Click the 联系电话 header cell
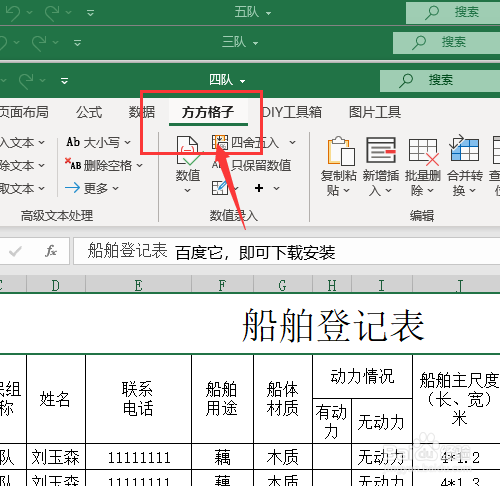Image resolution: width=500 pixels, height=486 pixels. pos(138,399)
